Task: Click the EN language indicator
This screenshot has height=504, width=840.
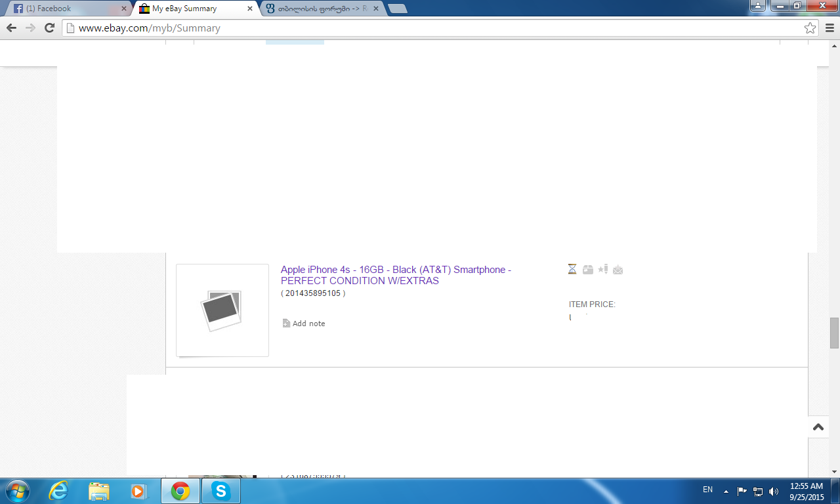Action: 707,490
